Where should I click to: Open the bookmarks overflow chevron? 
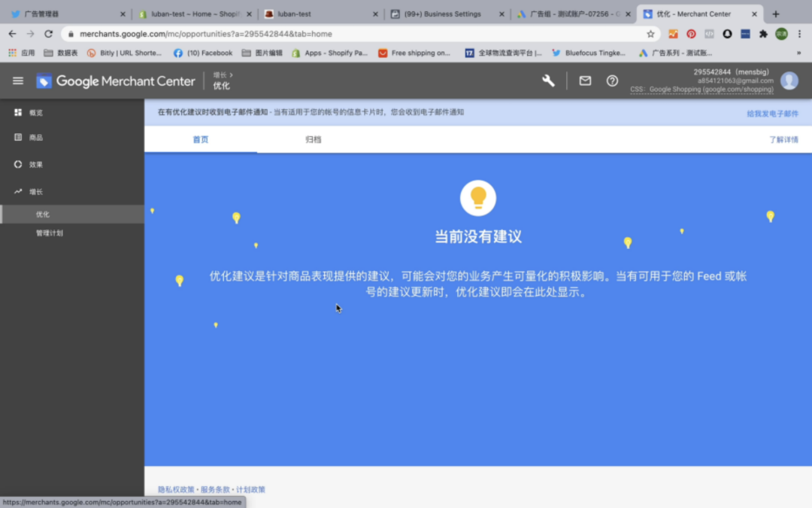pos(799,52)
